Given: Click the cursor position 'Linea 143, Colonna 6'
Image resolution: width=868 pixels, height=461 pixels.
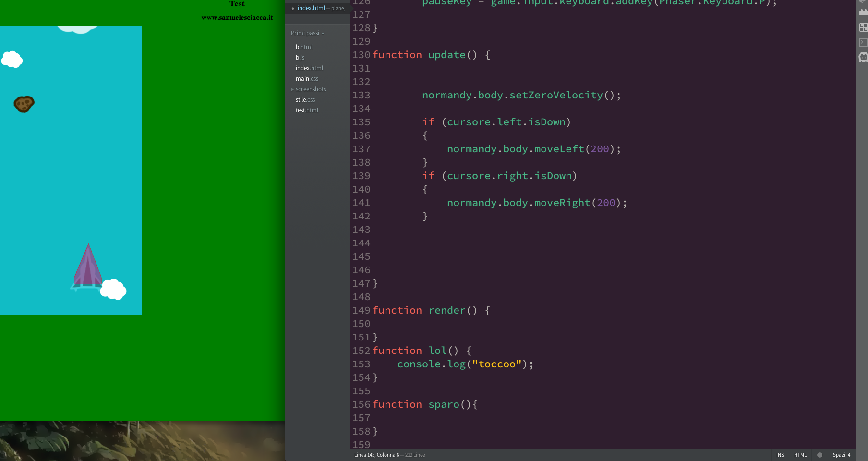Looking at the screenshot, I should click(376, 455).
